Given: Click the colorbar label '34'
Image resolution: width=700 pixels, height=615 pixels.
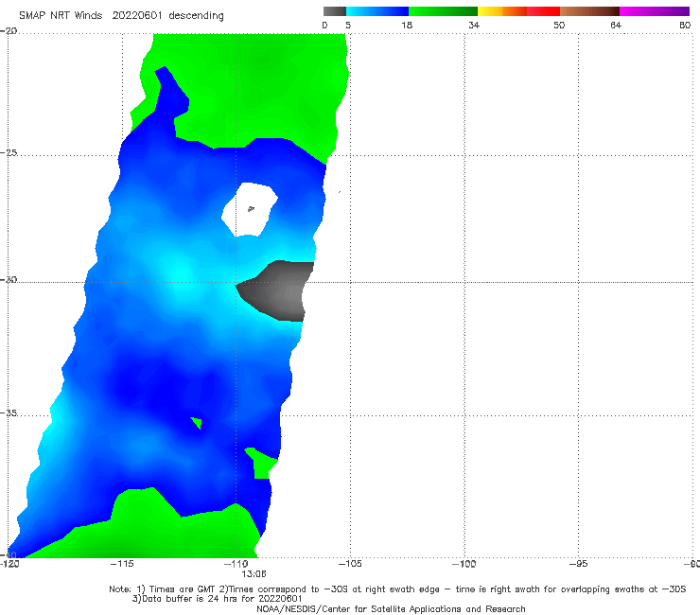Looking at the screenshot, I should [474, 26].
